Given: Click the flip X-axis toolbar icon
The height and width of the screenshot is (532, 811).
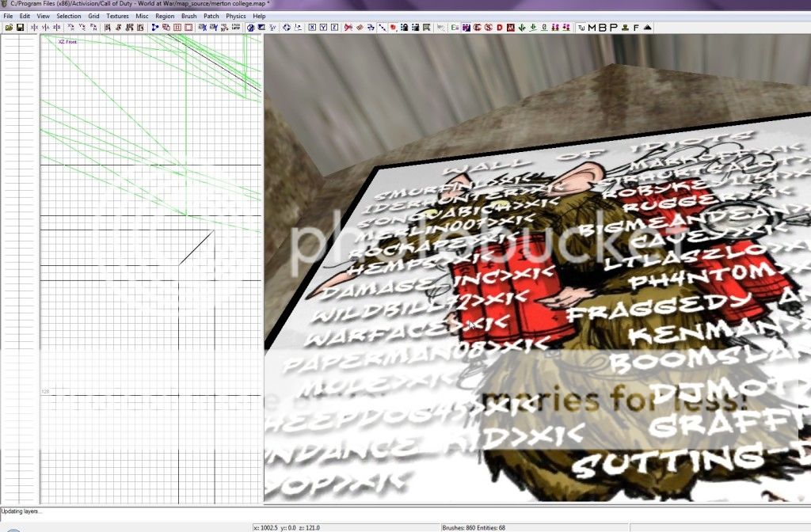Looking at the screenshot, I should pyautogui.click(x=34, y=28).
